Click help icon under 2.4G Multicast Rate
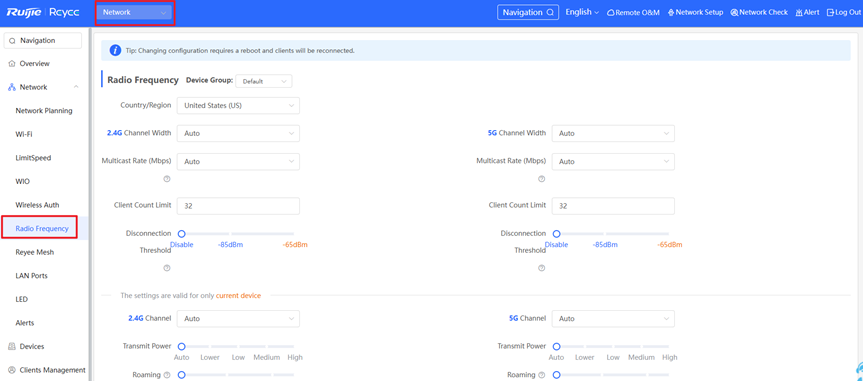This screenshot has width=863, height=381. [x=167, y=179]
